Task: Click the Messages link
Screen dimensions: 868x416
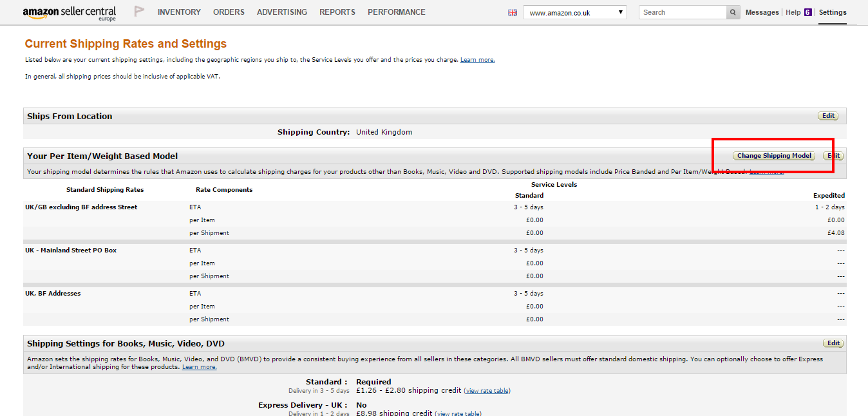Action: pos(762,12)
